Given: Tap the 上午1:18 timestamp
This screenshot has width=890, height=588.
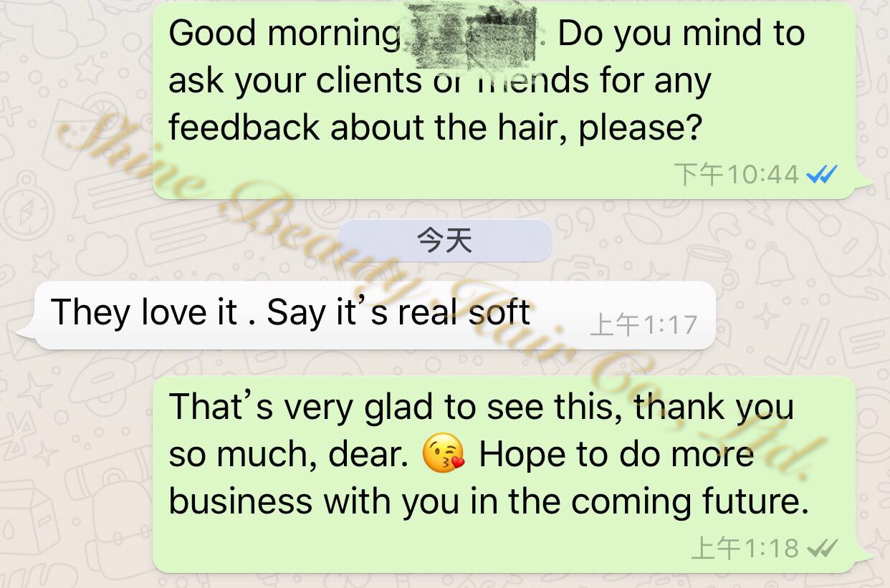Looking at the screenshot, I should (x=745, y=549).
